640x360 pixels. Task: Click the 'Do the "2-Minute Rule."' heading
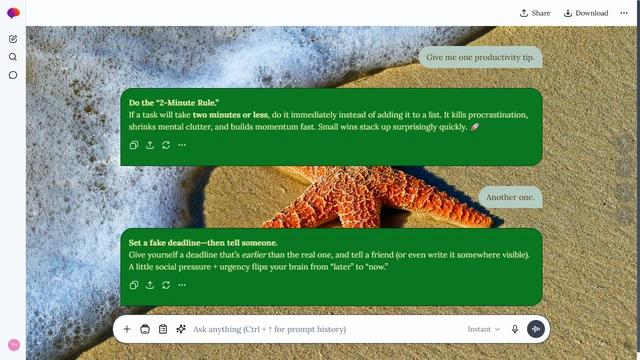point(174,103)
